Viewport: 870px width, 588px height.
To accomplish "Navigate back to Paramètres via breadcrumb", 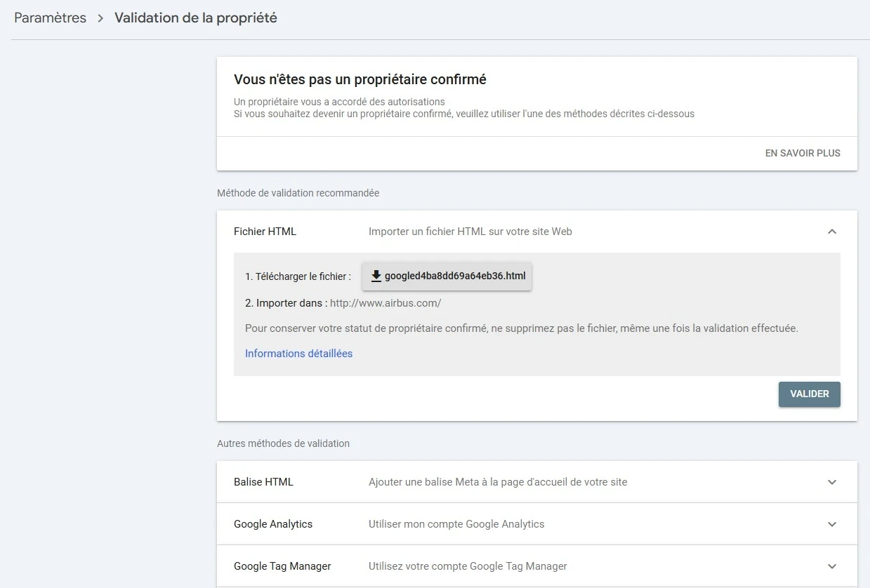I will coord(50,18).
